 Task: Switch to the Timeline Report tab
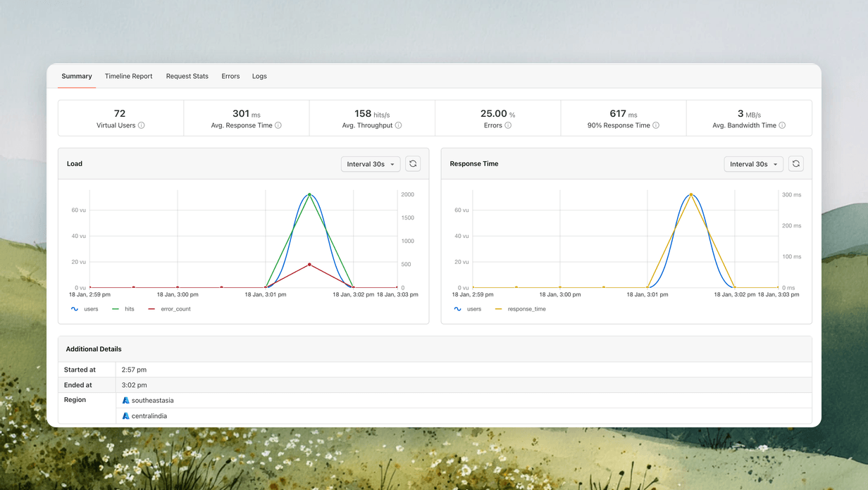129,76
